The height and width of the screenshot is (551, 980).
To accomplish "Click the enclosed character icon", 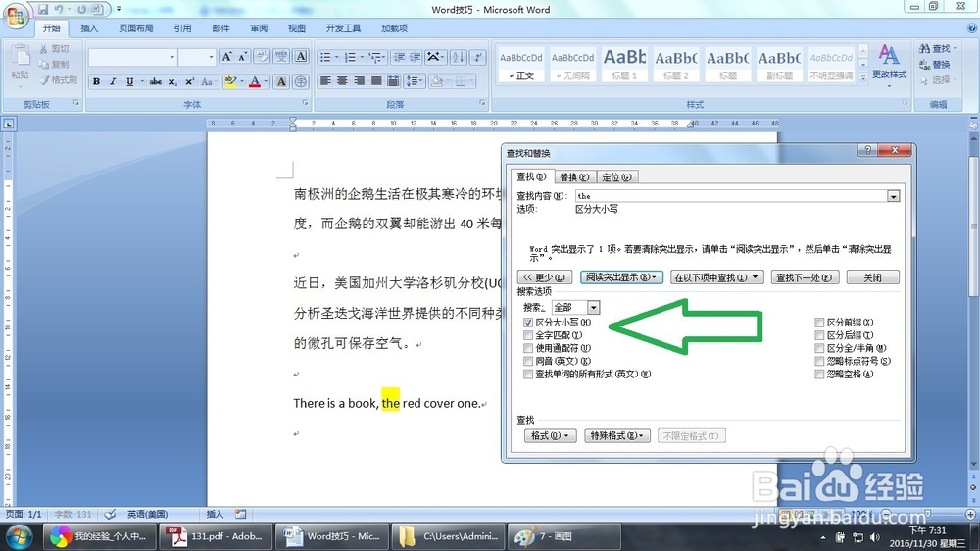I will click(301, 81).
